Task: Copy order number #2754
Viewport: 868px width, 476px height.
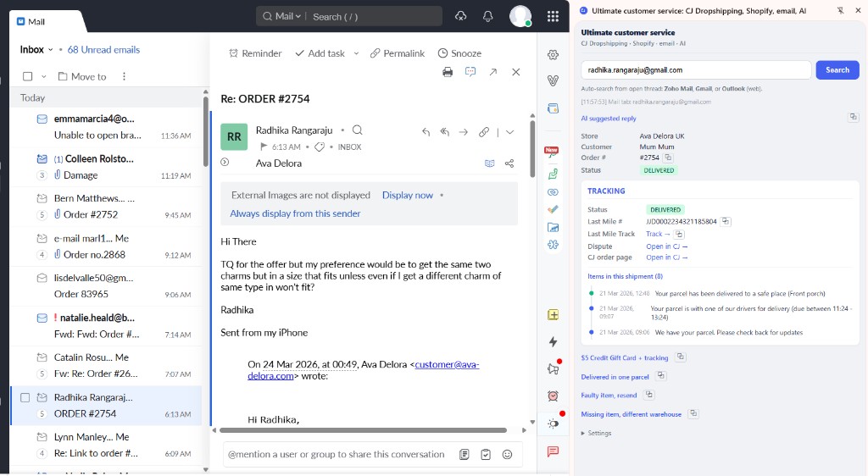Action: [668, 158]
